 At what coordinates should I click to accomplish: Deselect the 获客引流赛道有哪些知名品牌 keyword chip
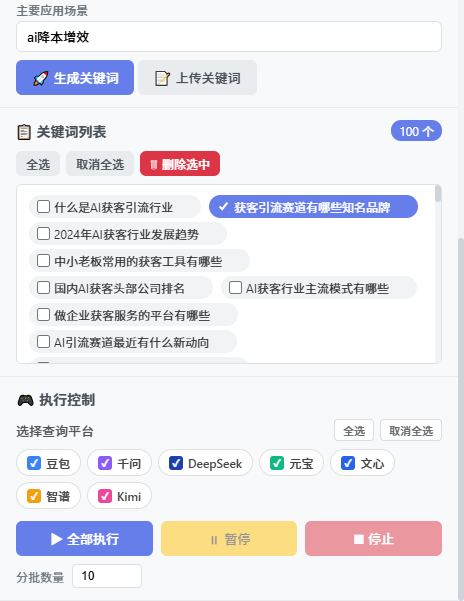pos(313,207)
